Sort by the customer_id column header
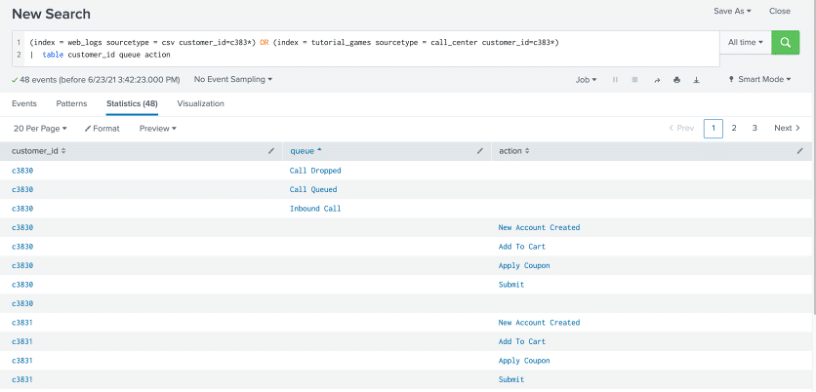Screen dimensions: 816x392 [39, 151]
